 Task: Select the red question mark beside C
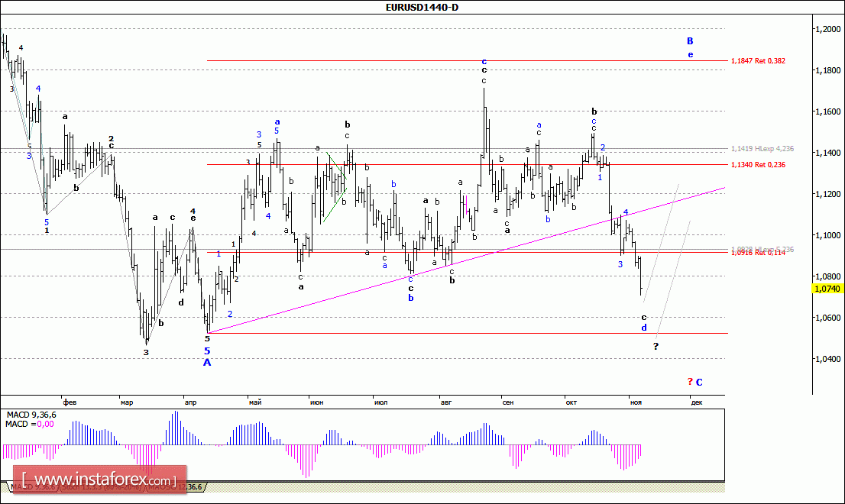[x=689, y=381]
